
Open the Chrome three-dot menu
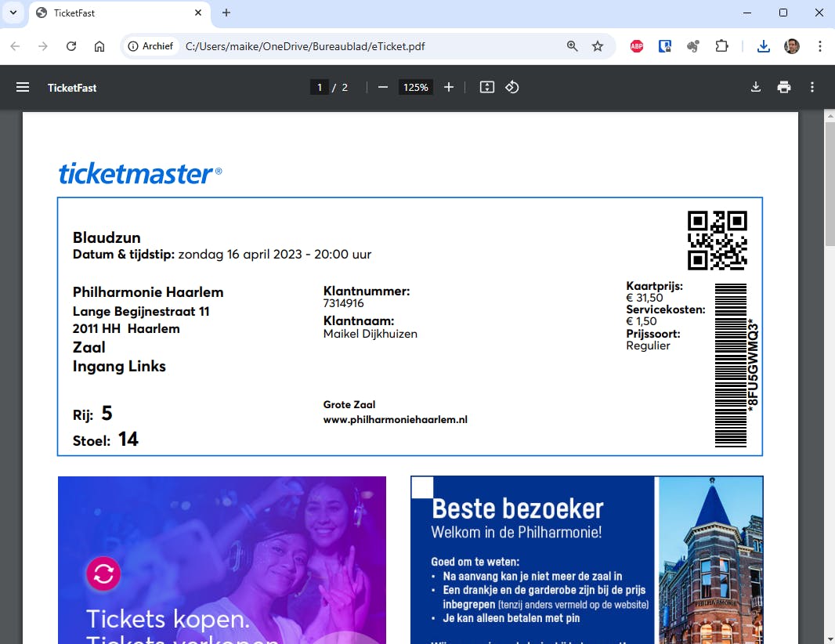(819, 46)
